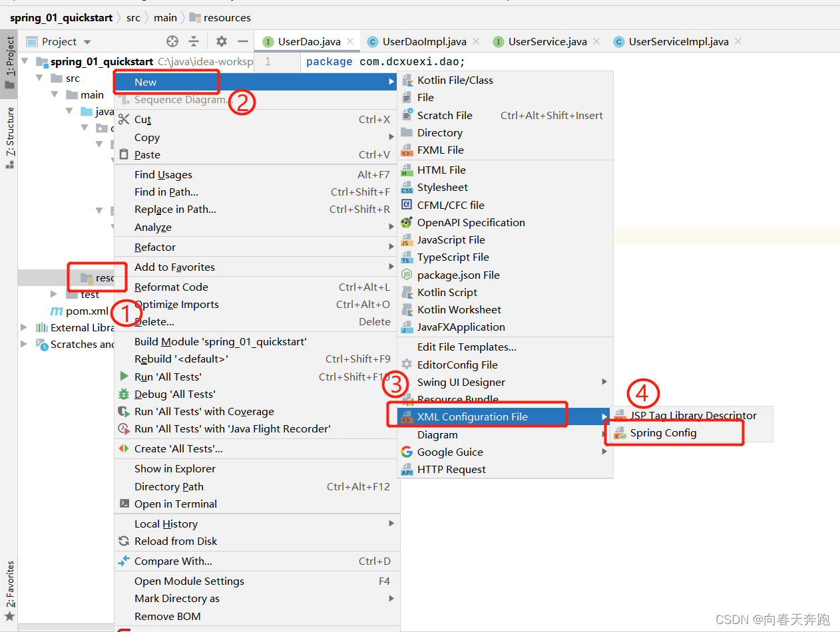Close the UserDao.java tab
The height and width of the screenshot is (632, 840).
point(350,41)
